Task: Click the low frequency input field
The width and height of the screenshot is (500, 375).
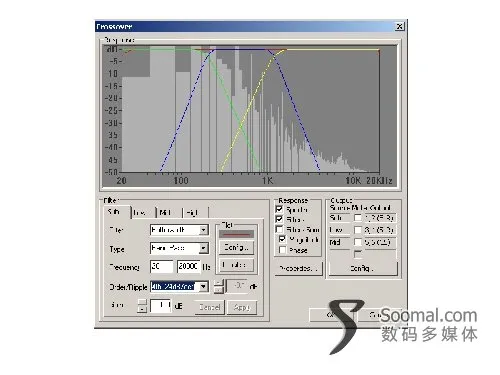Action: point(161,266)
